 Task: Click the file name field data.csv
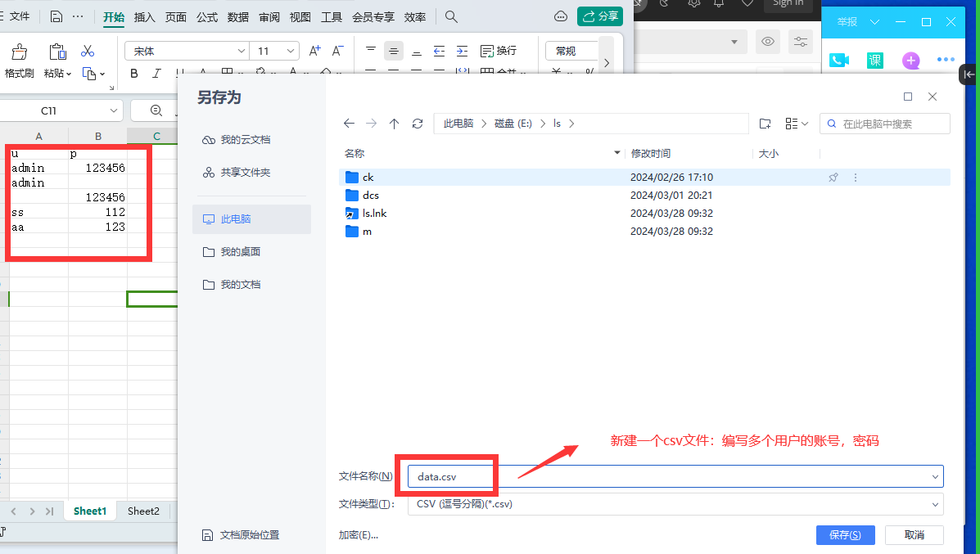(x=675, y=476)
